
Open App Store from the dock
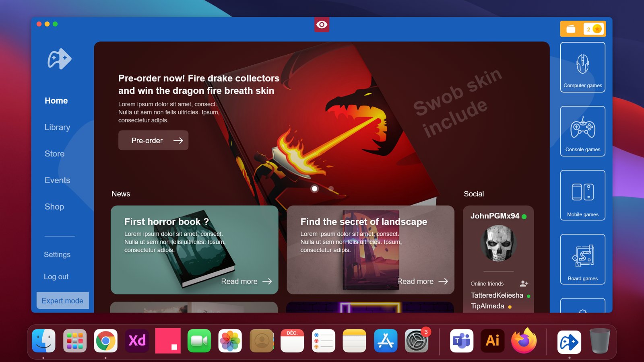(x=386, y=341)
